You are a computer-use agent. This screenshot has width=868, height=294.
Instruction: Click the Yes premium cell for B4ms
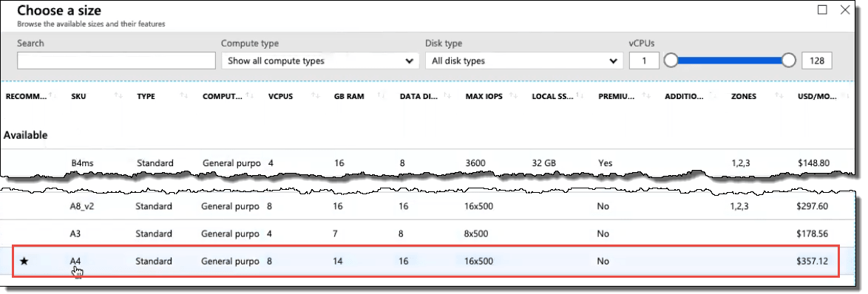pyautogui.click(x=606, y=163)
